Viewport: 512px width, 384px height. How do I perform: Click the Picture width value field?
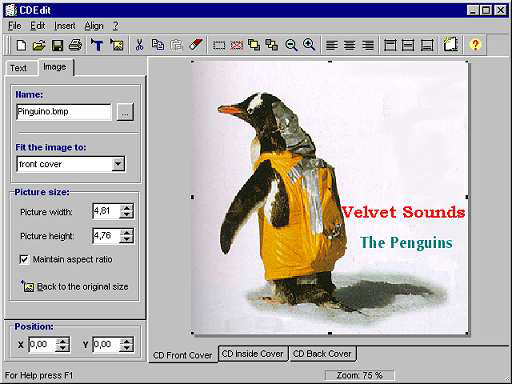click(x=106, y=211)
